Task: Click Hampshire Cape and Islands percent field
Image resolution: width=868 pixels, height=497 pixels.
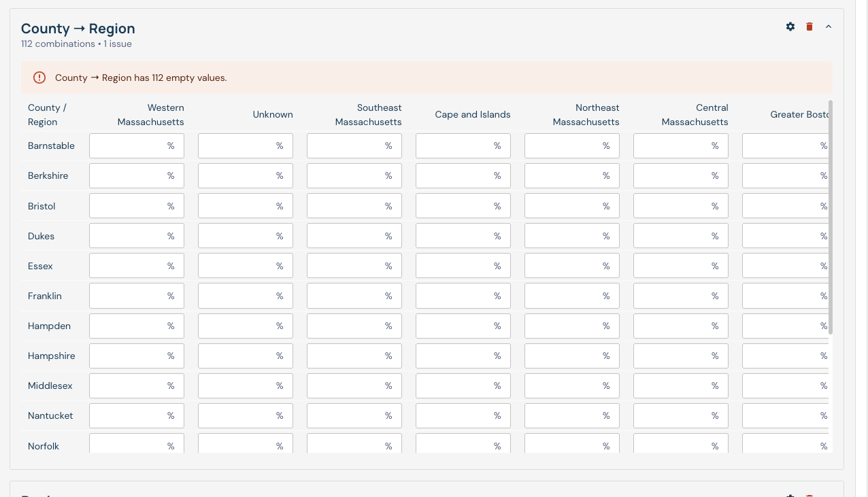Action: point(463,356)
